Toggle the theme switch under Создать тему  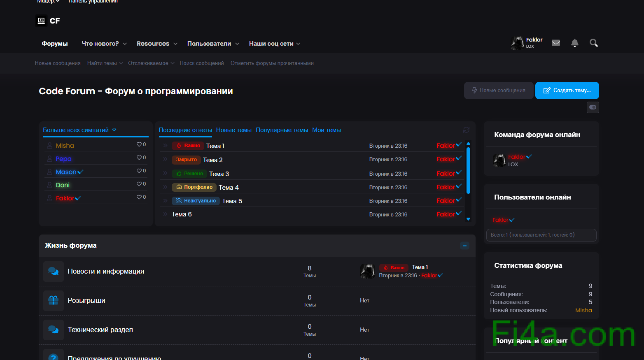tap(593, 107)
